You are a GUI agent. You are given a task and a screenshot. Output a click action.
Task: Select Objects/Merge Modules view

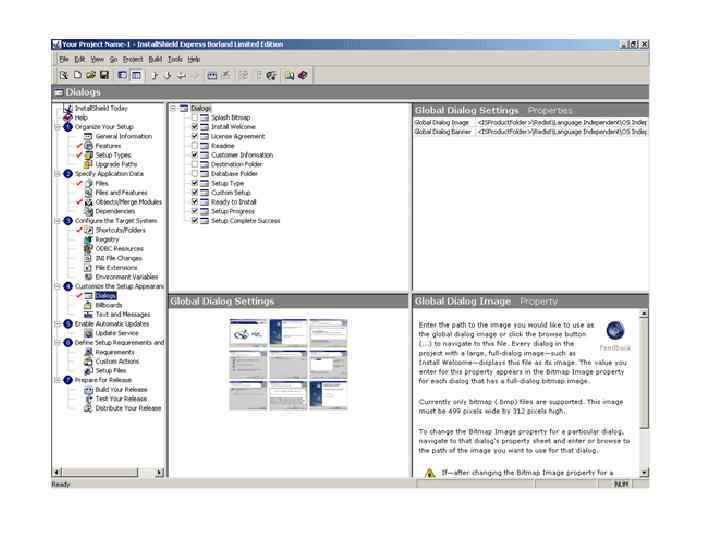tap(129, 202)
